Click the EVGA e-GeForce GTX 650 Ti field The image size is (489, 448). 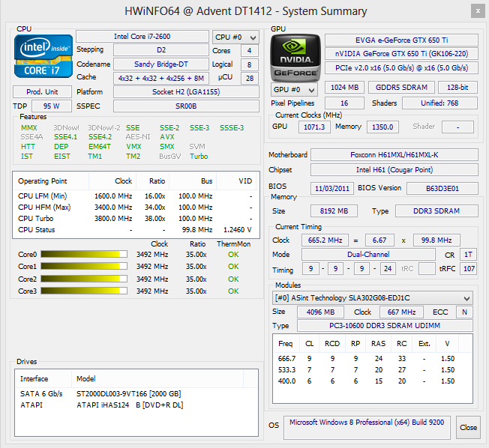click(x=402, y=40)
